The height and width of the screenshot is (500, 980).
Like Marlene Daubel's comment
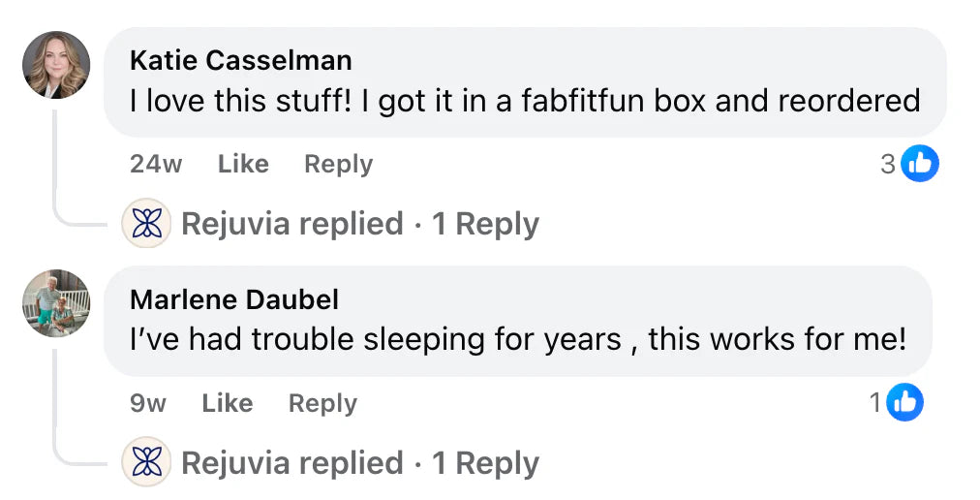point(228,403)
